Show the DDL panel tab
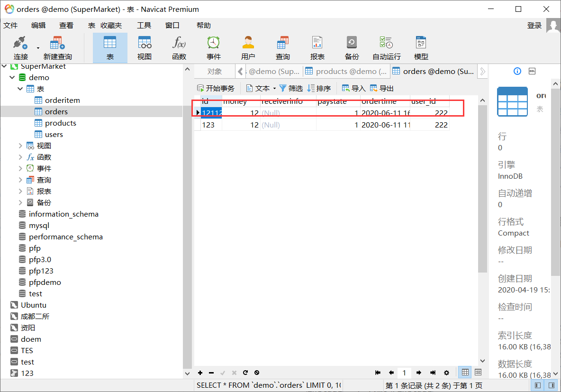Viewport: 561px width, 392px height. tap(532, 71)
